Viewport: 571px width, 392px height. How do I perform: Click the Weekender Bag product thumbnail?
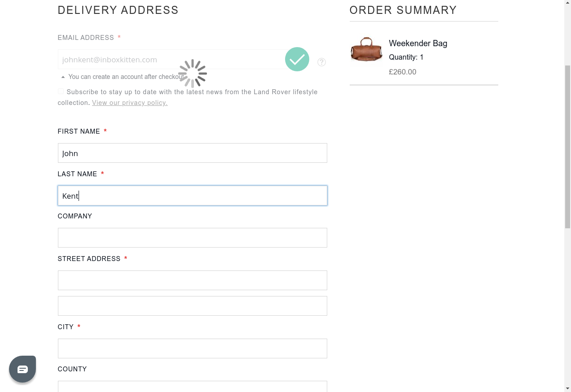tap(366, 49)
